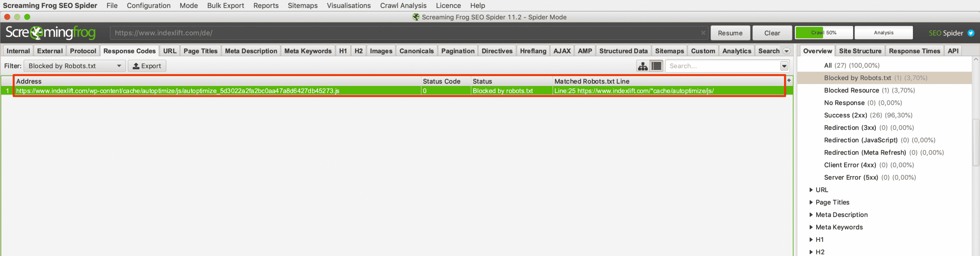Select the autoptimize .js address row
The height and width of the screenshot is (256, 980).
pyautogui.click(x=397, y=91)
